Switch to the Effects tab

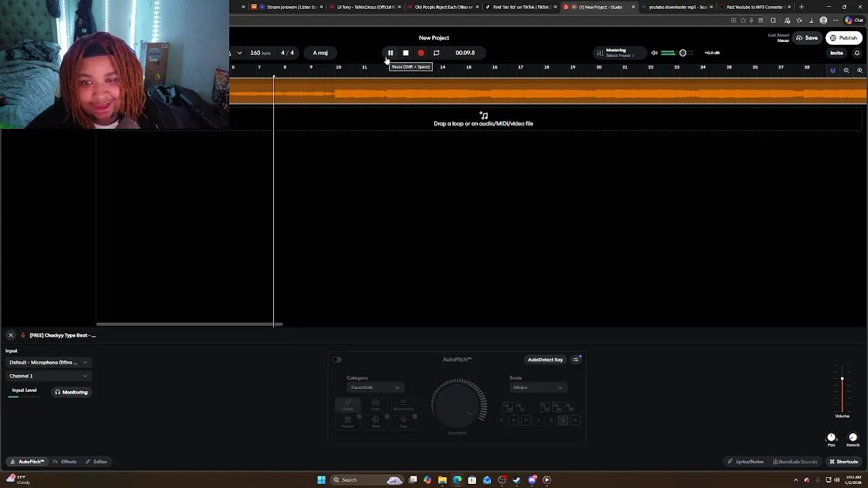65,462
